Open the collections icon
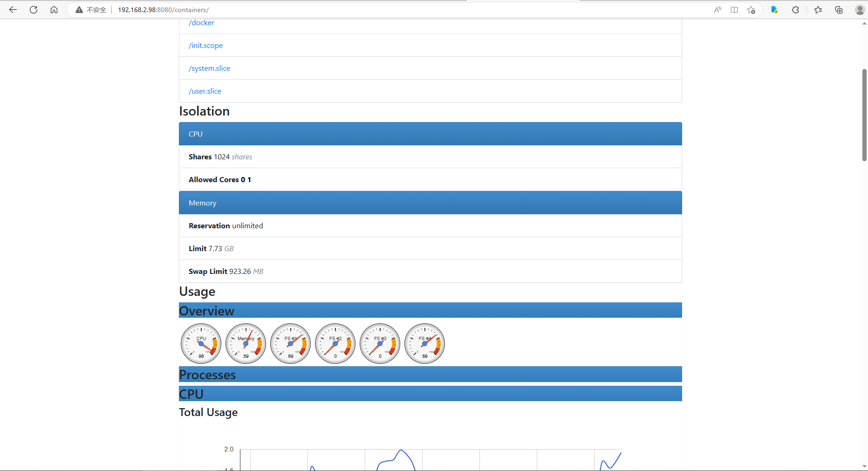Viewport: 868px width, 471px height. (x=839, y=9)
